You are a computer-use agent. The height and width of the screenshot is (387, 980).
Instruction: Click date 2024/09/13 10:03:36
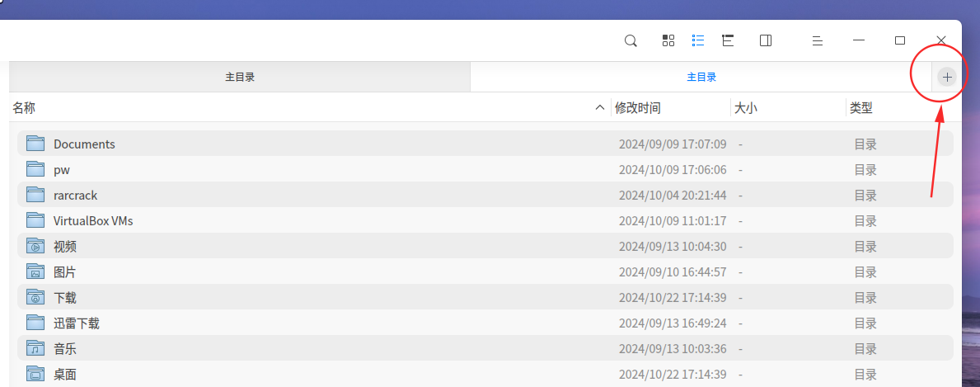coord(673,349)
